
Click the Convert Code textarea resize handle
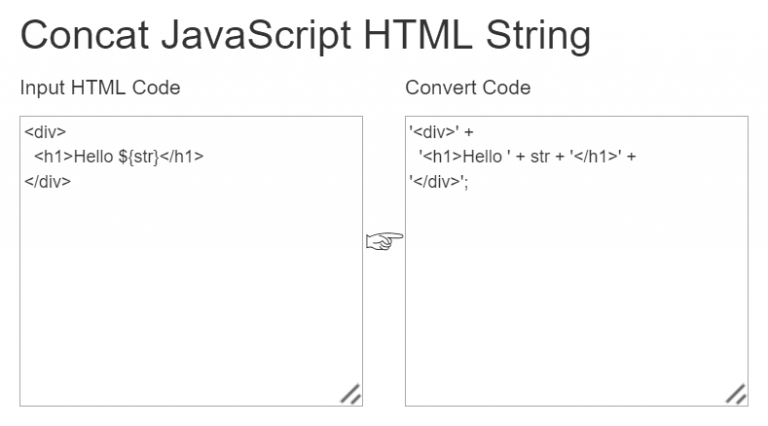click(x=736, y=394)
